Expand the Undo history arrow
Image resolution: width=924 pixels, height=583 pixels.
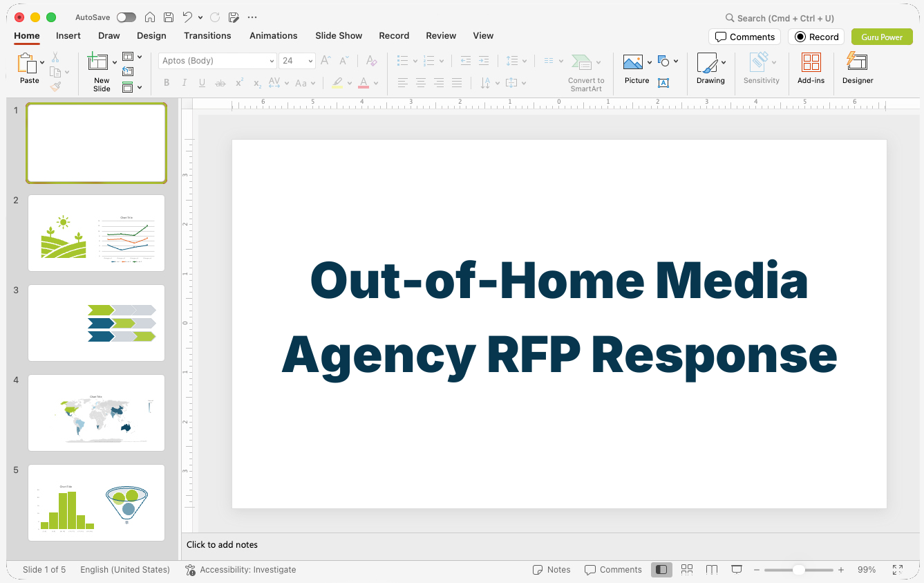(200, 17)
